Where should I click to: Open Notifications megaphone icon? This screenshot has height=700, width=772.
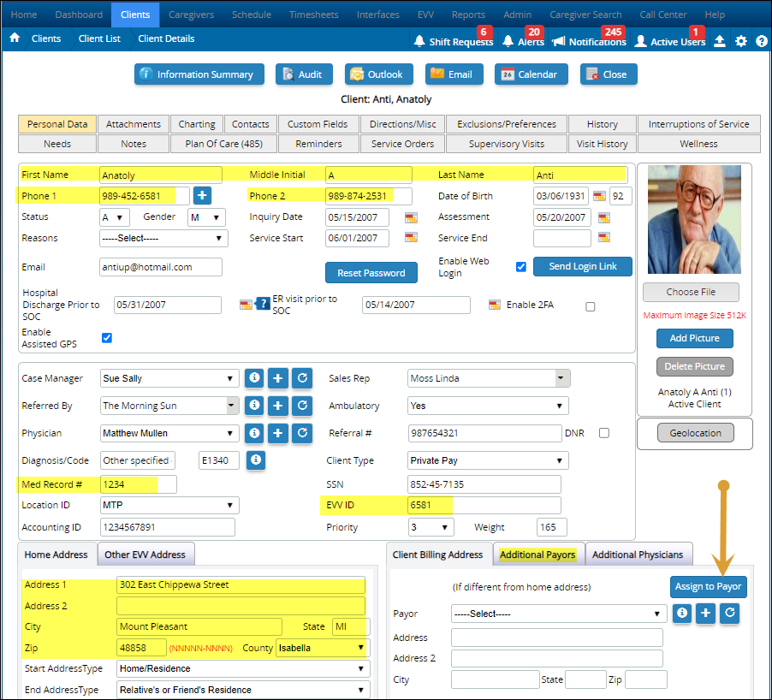click(x=558, y=41)
